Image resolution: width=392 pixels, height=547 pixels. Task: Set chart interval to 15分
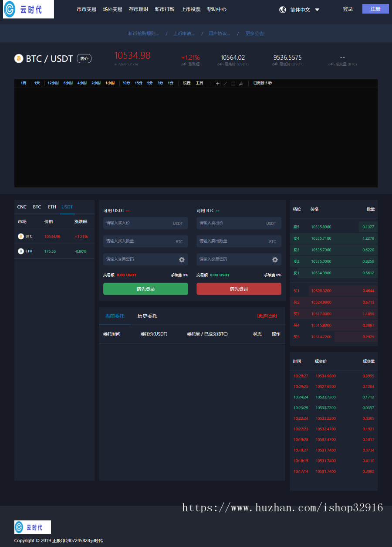point(139,83)
